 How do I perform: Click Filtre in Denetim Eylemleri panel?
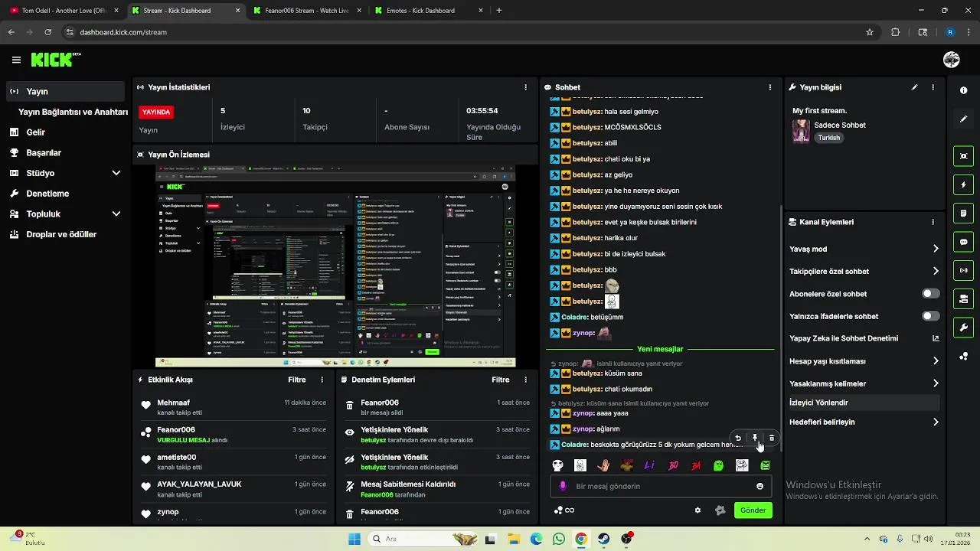pyautogui.click(x=501, y=380)
